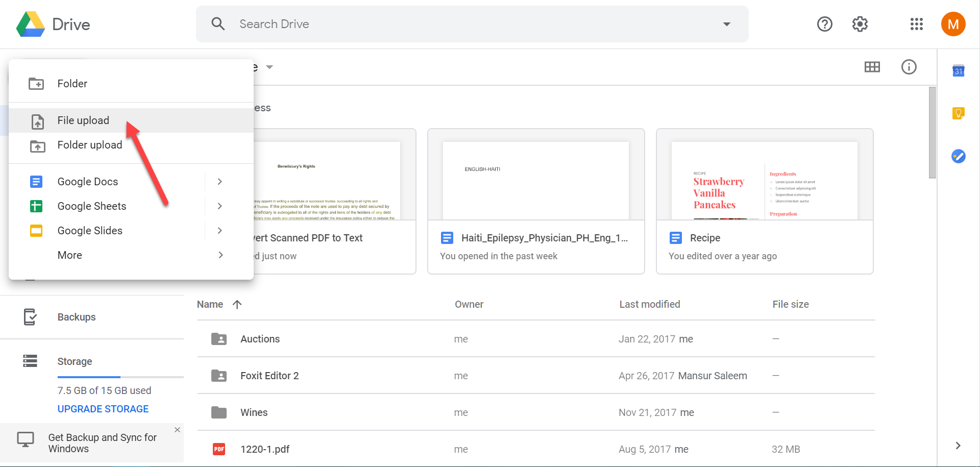The width and height of the screenshot is (980, 467).
Task: Select the Auctions folder row
Action: click(x=536, y=338)
